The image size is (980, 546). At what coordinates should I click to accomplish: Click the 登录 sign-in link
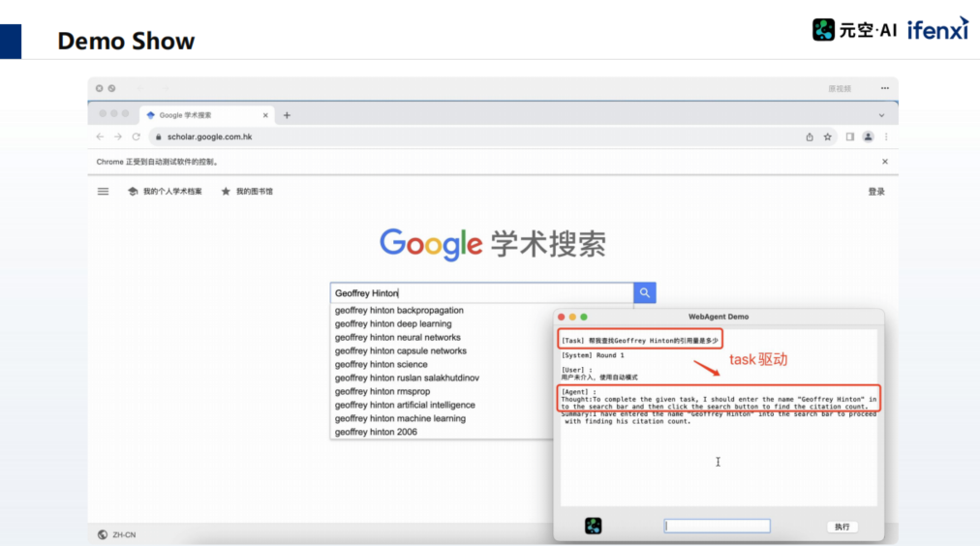point(876,192)
